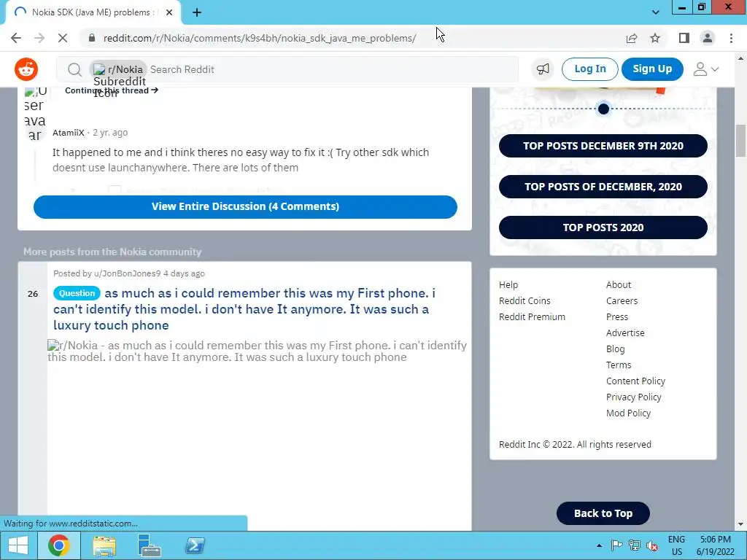Toggle the browser side panel icon
Screen dimensions: 747x560
pos(684,38)
